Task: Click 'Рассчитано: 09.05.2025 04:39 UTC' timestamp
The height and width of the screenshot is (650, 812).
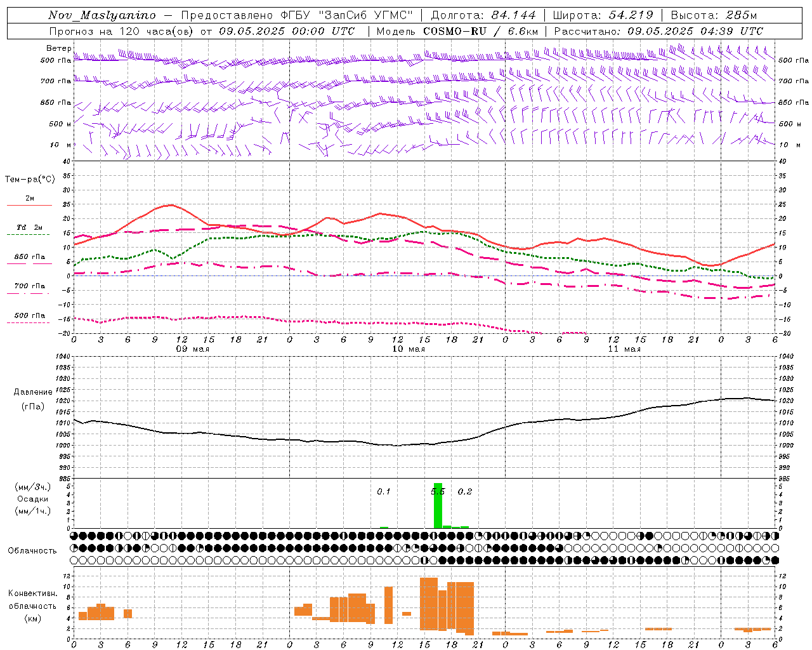Action: (658, 31)
